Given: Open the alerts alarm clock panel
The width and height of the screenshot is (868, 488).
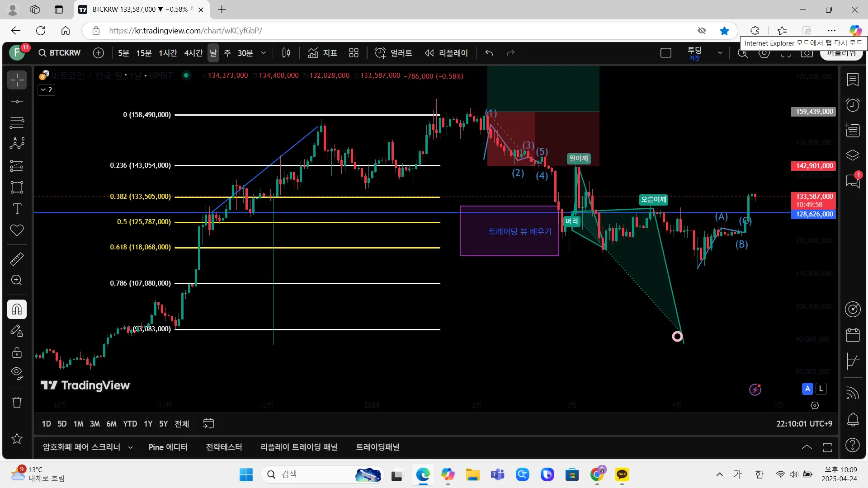Looking at the screenshot, I should click(x=853, y=105).
